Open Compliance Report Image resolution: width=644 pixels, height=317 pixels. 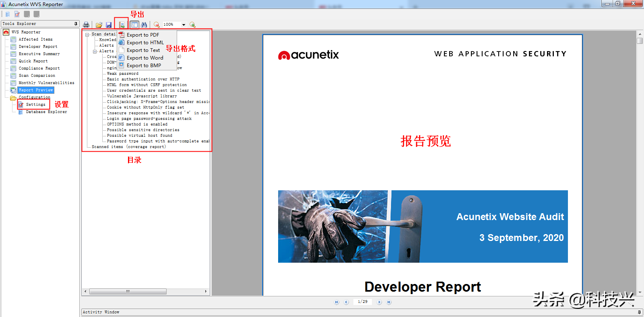pos(39,68)
